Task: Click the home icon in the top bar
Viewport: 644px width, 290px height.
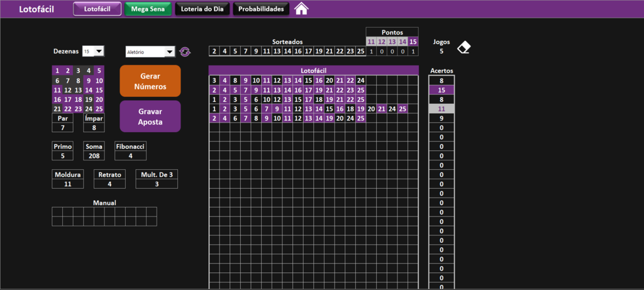Action: 301,9
